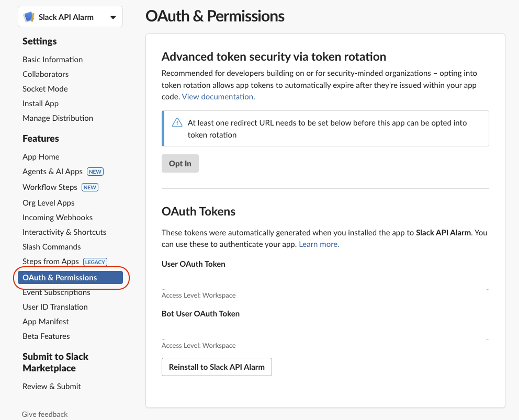Go to Collaborators in the sidebar
This screenshot has width=519, height=420.
coord(46,74)
